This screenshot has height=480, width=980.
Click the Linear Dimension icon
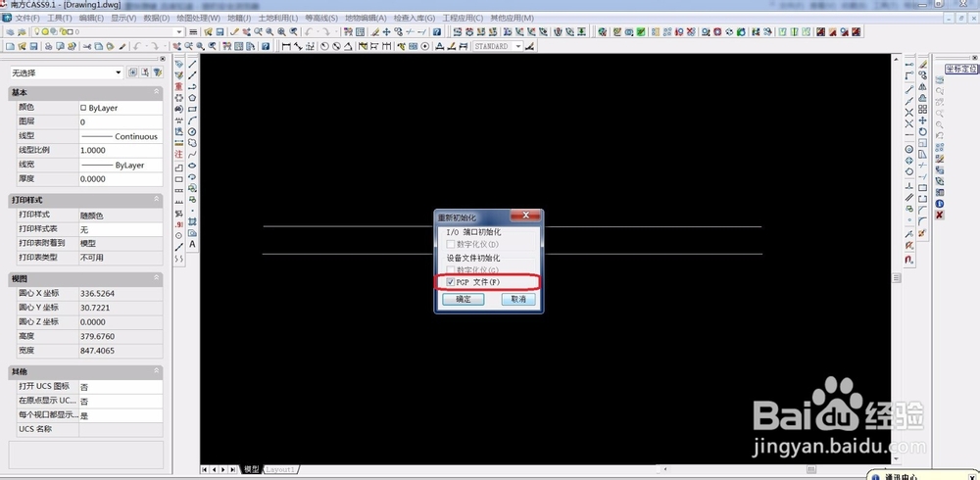click(x=285, y=46)
